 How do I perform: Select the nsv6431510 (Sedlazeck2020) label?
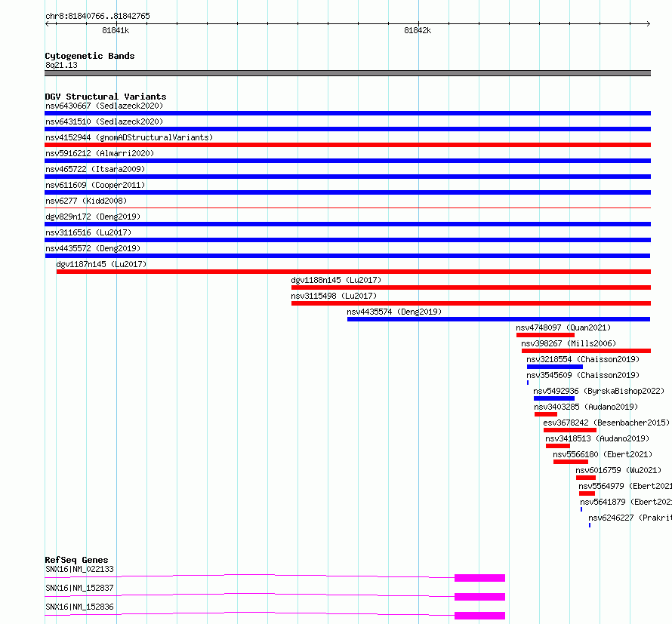click(104, 121)
